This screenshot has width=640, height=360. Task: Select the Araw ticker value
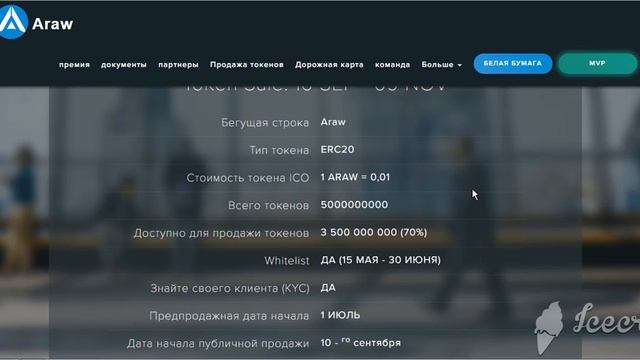tap(333, 122)
